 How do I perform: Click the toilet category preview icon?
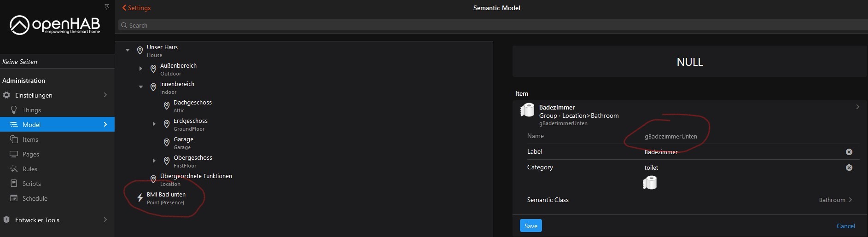[x=650, y=183]
